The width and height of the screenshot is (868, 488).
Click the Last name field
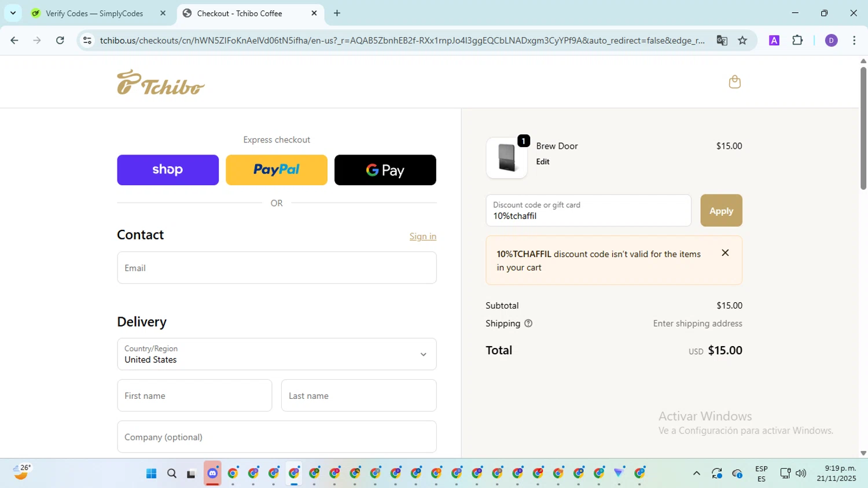pyautogui.click(x=359, y=395)
